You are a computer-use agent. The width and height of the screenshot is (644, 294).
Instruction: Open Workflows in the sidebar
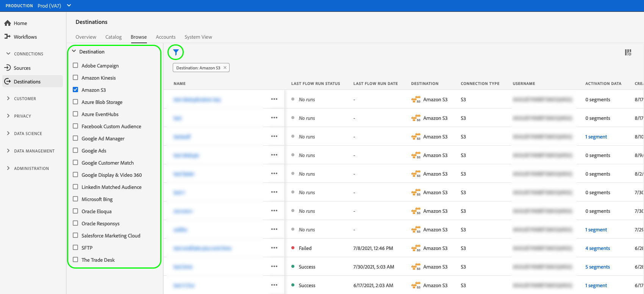25,37
